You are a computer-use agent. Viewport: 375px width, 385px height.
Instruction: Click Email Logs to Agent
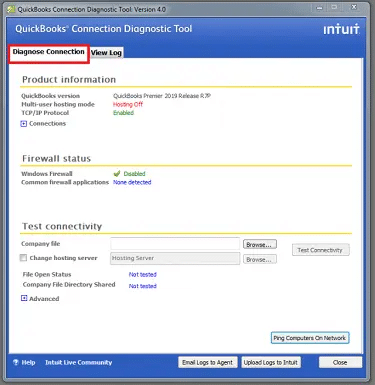208,362
